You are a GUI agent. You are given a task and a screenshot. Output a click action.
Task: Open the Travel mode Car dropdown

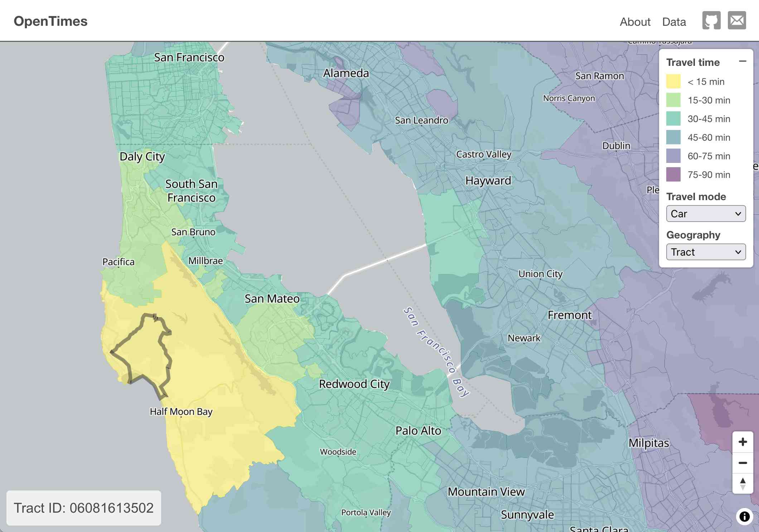(706, 214)
